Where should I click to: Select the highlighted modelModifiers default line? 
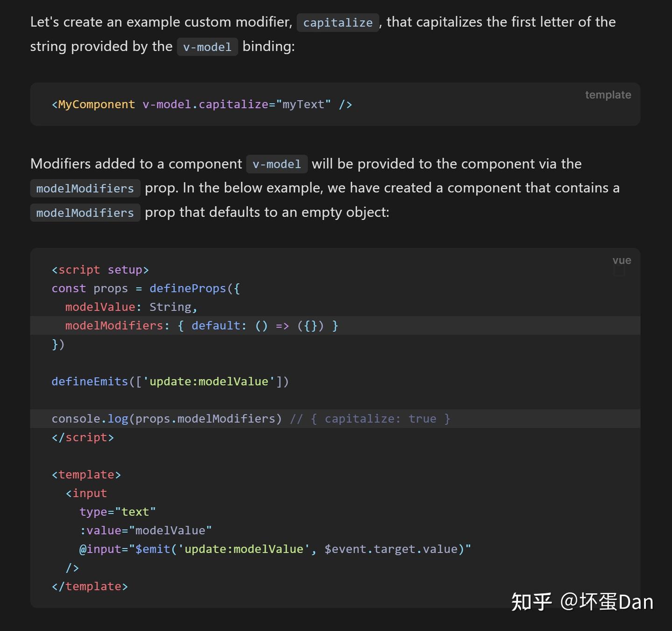(x=201, y=326)
